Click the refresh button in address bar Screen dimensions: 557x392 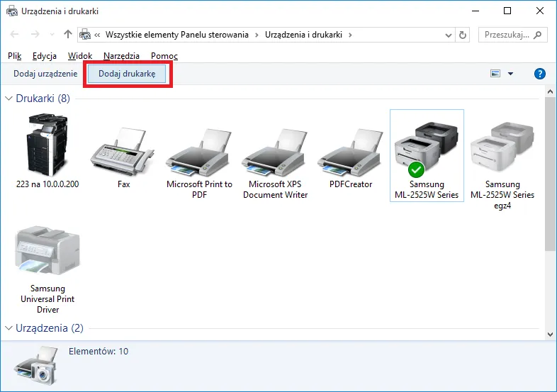[x=463, y=35]
